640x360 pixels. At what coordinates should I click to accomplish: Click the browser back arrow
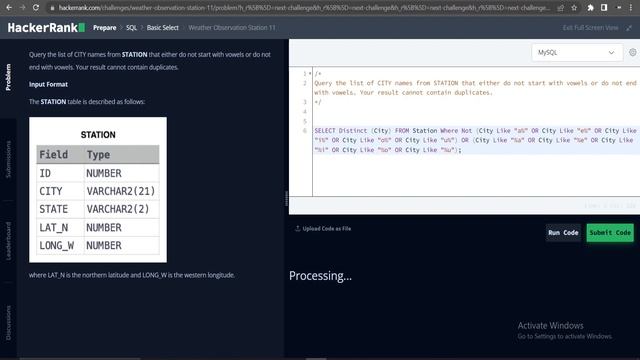pyautogui.click(x=9, y=7)
